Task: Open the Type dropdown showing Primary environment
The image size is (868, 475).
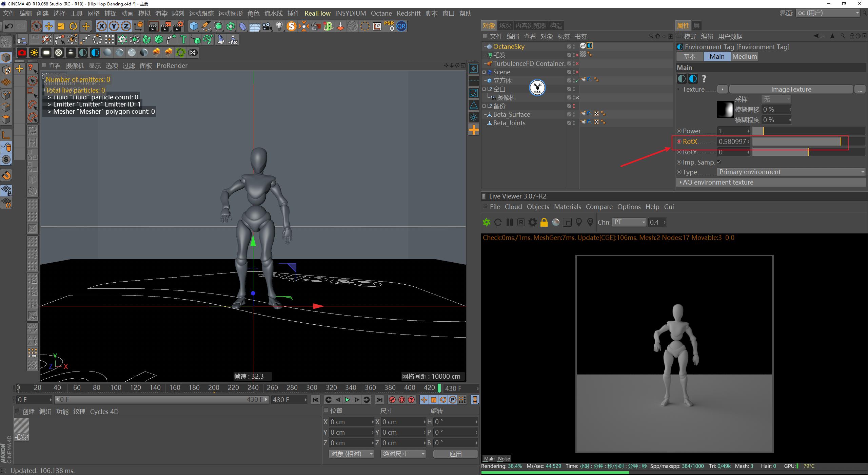Action: pos(791,172)
